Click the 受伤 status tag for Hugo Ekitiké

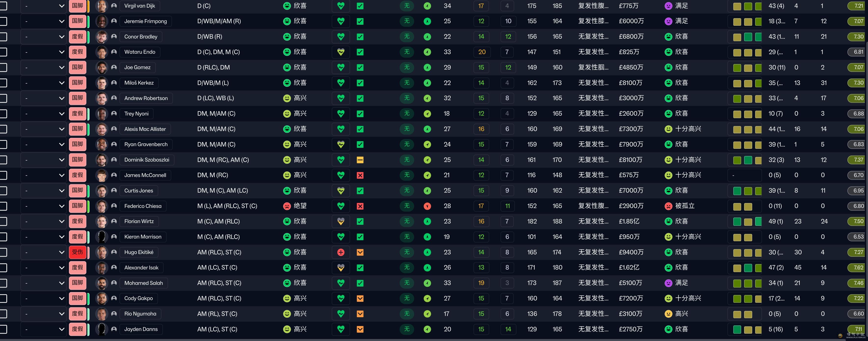click(78, 252)
